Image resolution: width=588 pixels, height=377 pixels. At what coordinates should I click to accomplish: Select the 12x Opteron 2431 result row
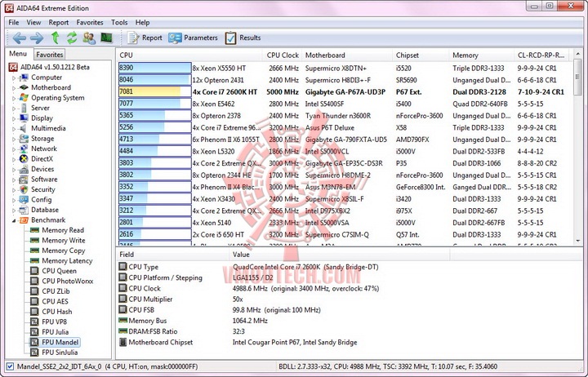pos(345,80)
